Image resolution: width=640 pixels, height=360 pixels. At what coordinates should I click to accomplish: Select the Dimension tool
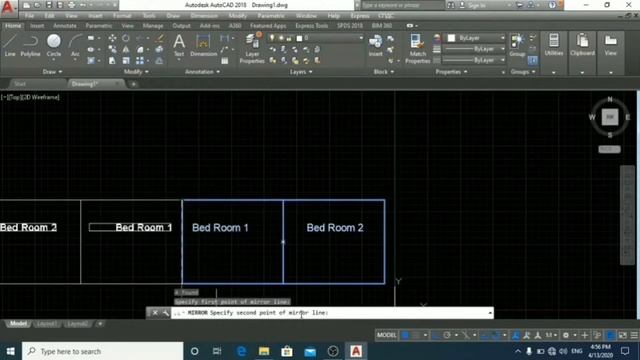tap(203, 45)
